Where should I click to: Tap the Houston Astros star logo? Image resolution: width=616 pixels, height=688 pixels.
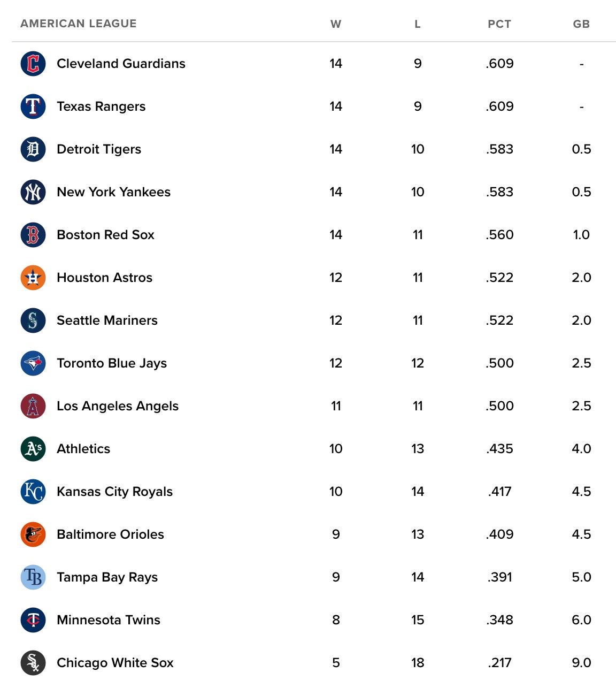pyautogui.click(x=33, y=278)
